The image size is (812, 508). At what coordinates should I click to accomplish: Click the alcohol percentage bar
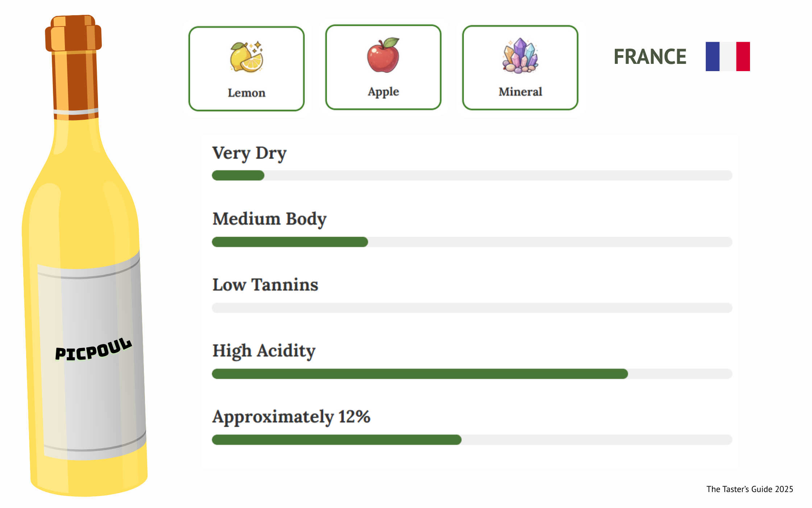[472, 440]
